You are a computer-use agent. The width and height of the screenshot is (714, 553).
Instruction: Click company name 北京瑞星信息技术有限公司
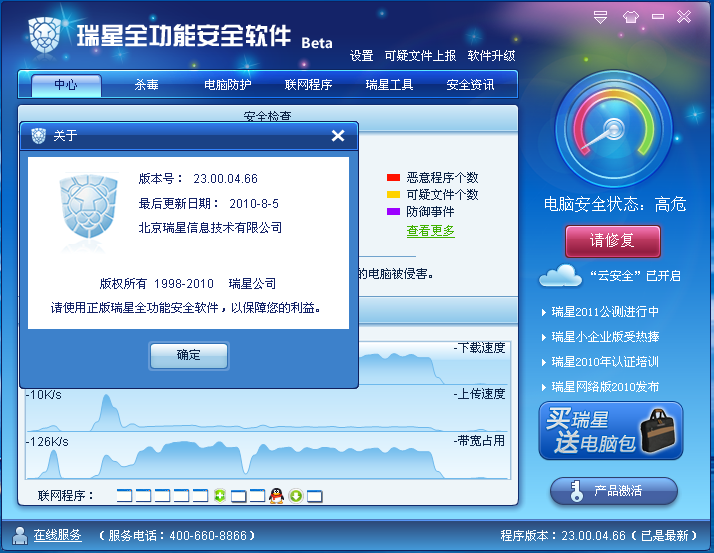[x=210, y=228]
